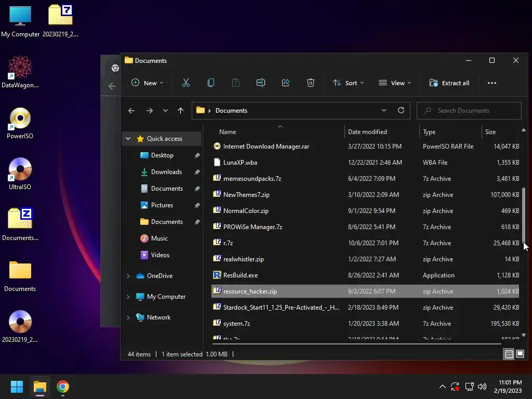Click the Documents address bar path

231,111
